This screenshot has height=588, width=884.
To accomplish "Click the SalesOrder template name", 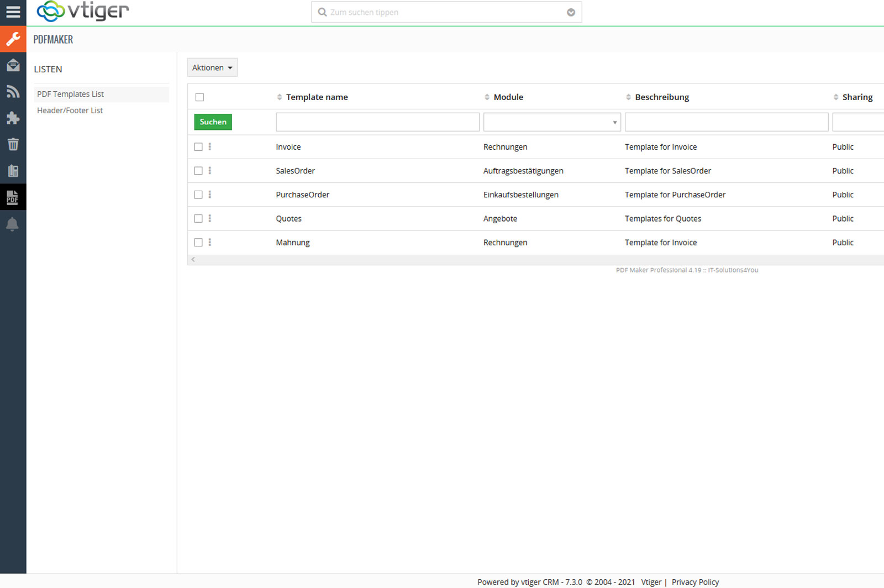I will point(295,171).
